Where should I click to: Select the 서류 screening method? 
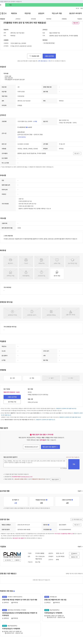tap(12, 378)
